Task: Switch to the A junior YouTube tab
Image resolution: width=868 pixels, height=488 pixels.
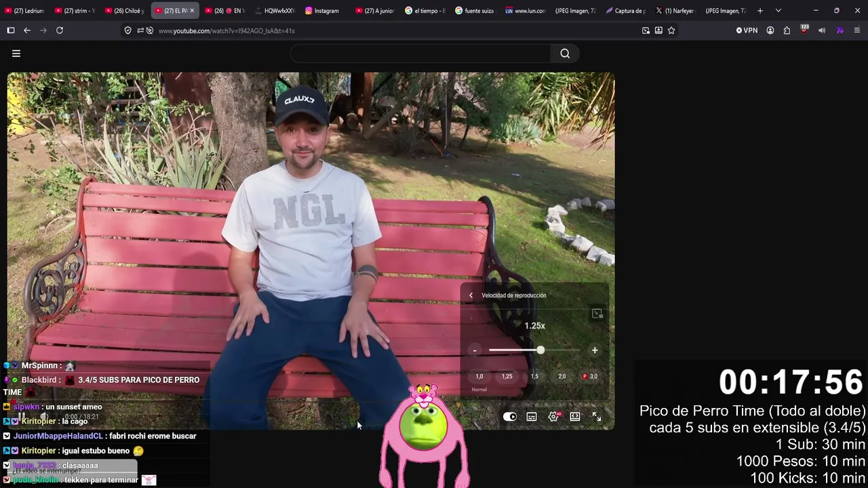Action: pos(375,11)
